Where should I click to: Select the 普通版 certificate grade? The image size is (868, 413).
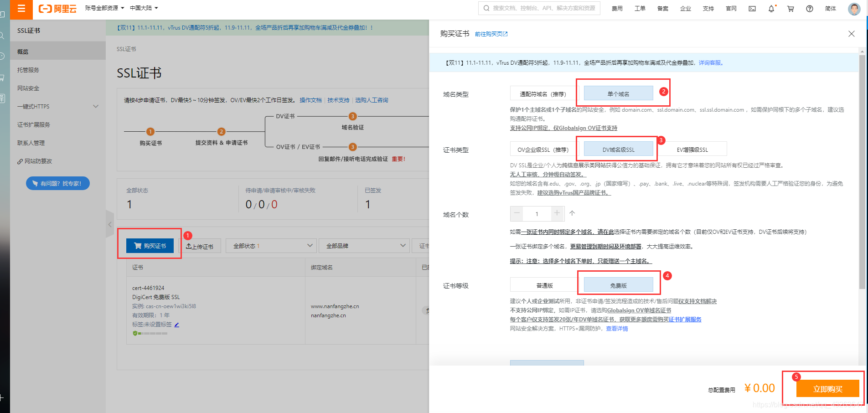tap(544, 285)
